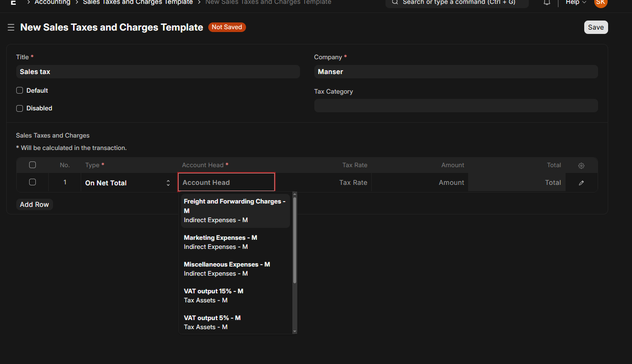This screenshot has height=364, width=632.
Task: Click the app logo in top-left
Action: [x=13, y=2]
